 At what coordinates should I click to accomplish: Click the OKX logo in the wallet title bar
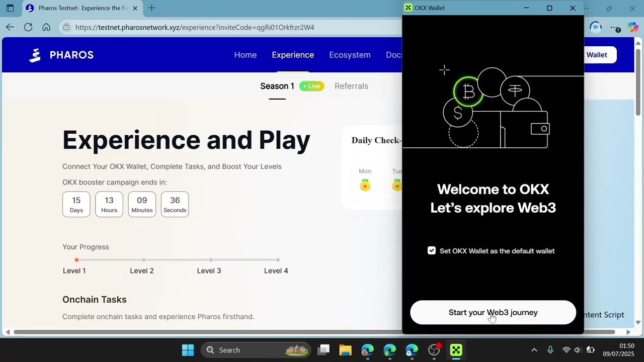(408, 8)
